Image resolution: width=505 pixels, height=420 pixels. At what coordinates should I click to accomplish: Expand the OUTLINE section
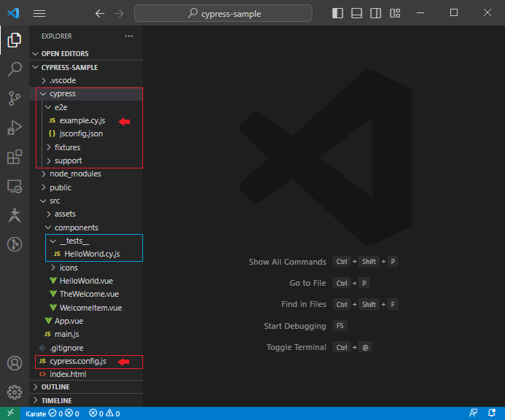[86, 387]
